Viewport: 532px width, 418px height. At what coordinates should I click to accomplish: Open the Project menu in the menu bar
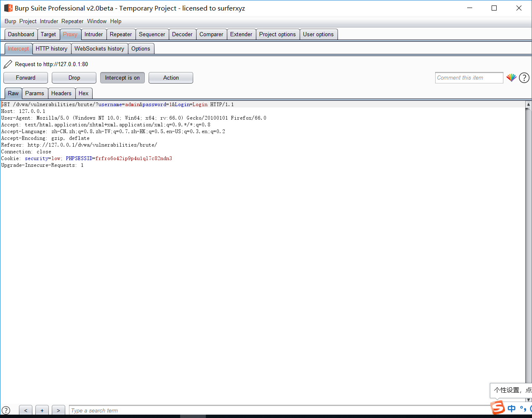28,21
